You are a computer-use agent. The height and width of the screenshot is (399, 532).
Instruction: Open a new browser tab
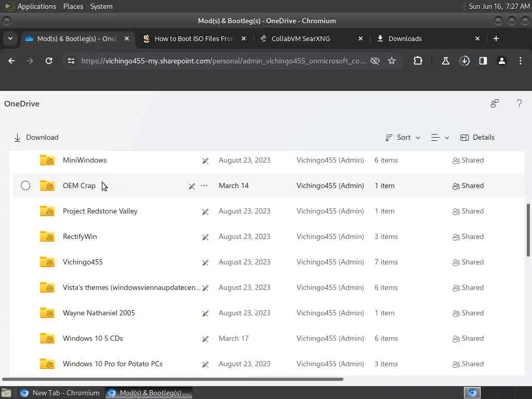point(496,38)
